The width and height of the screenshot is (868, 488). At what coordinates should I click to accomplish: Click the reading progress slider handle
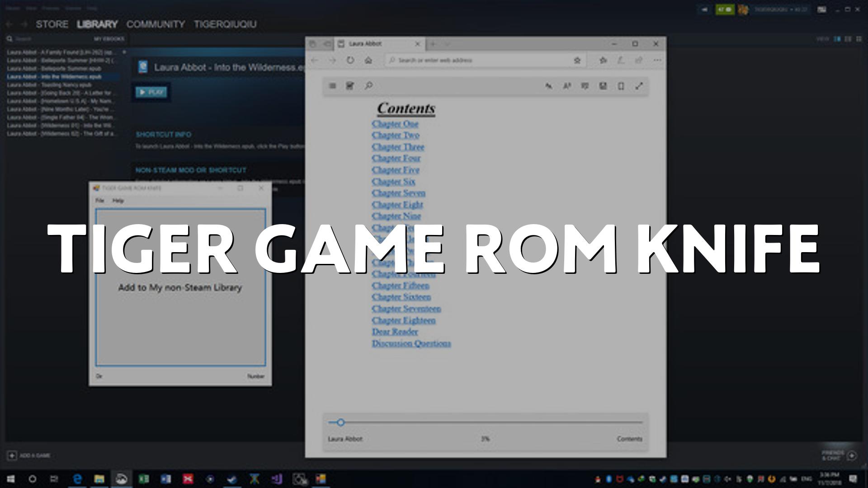tap(340, 422)
